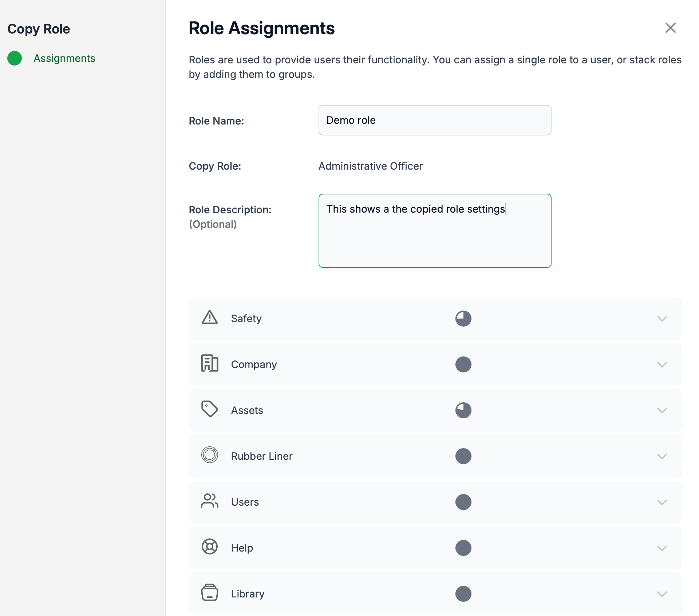Click the Users people icon
This screenshot has height=616, width=699.
[209, 501]
